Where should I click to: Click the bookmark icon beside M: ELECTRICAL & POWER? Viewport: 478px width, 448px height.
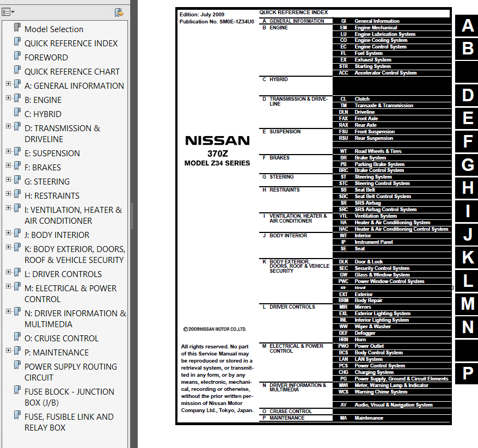[17, 286]
